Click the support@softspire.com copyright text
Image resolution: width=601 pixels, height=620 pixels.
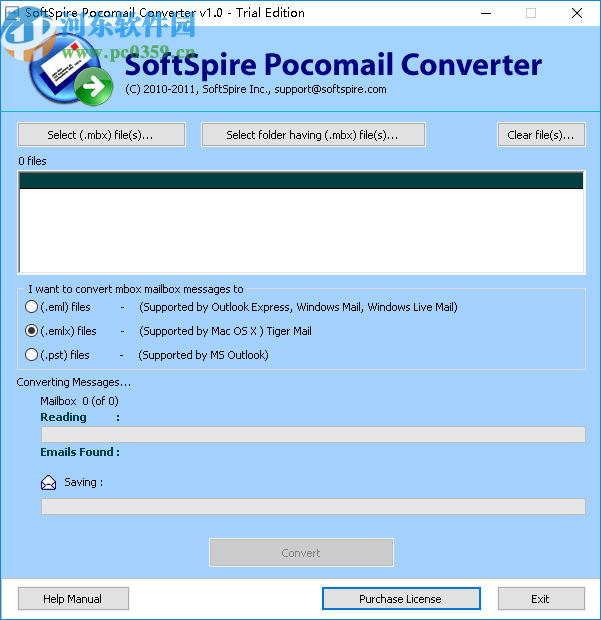point(256,89)
